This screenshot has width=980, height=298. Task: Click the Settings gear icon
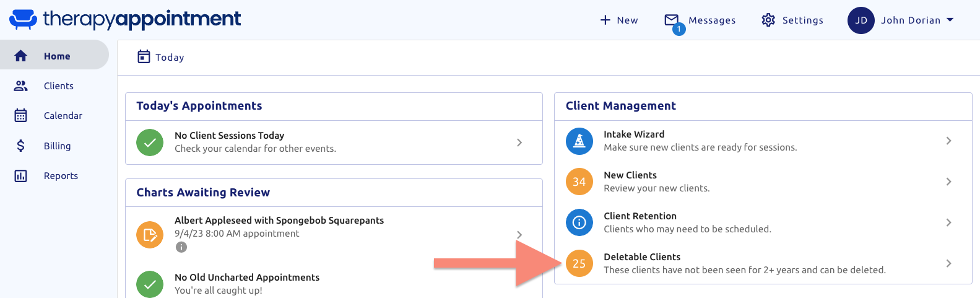pyautogui.click(x=768, y=20)
